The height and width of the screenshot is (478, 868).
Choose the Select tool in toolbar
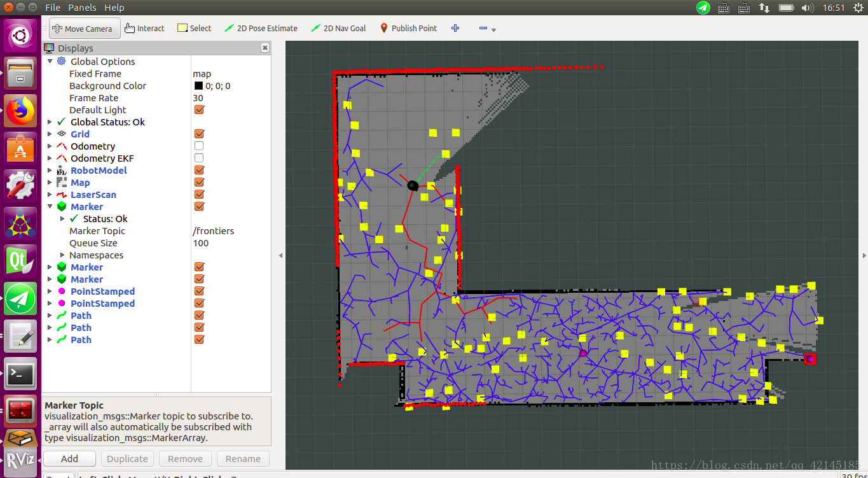coord(194,29)
